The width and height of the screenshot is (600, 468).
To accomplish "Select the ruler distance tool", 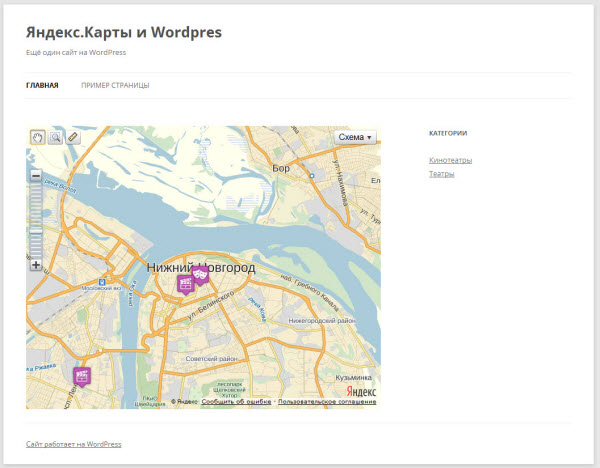I will tap(73, 138).
